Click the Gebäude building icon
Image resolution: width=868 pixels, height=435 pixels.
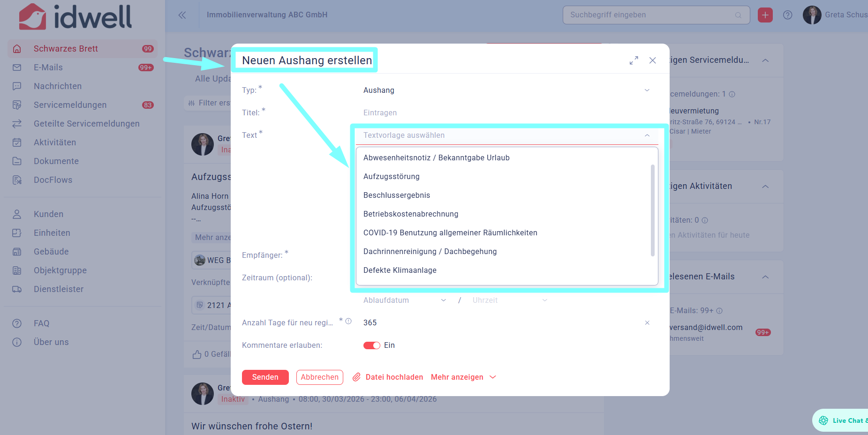click(x=17, y=252)
